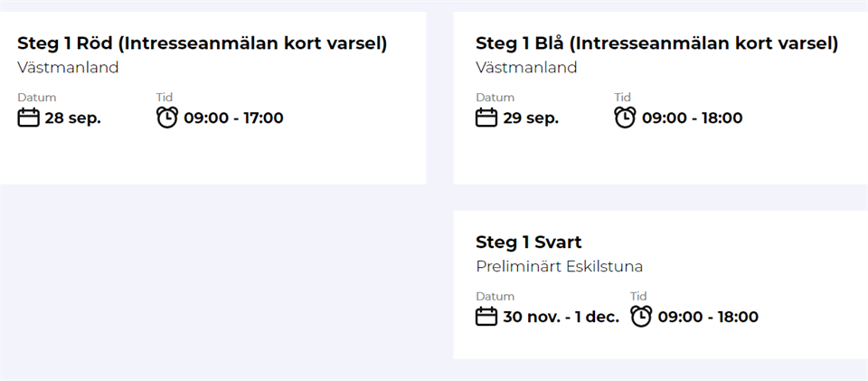Click Tid label in Steg 1 Svart card
The image size is (868, 381).
pyautogui.click(x=638, y=297)
